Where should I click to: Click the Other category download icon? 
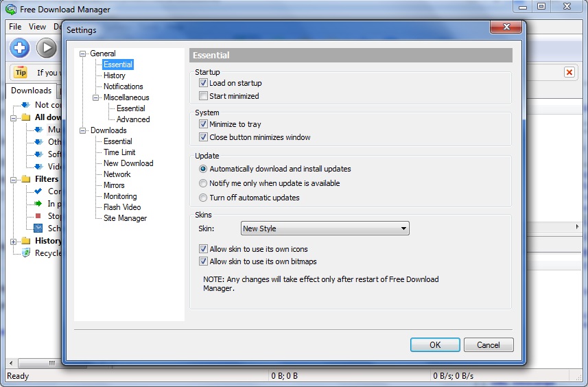pos(38,142)
